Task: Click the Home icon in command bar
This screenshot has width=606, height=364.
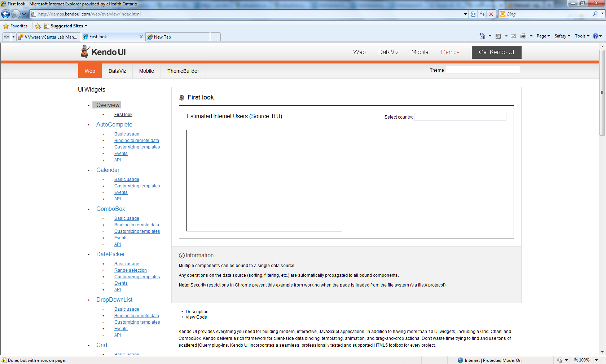Action: tap(482, 36)
